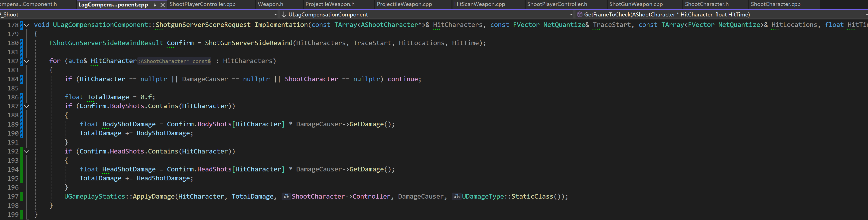The image size is (868, 220).
Task: Click HeadShotDamage on line 195
Action: click(x=163, y=179)
